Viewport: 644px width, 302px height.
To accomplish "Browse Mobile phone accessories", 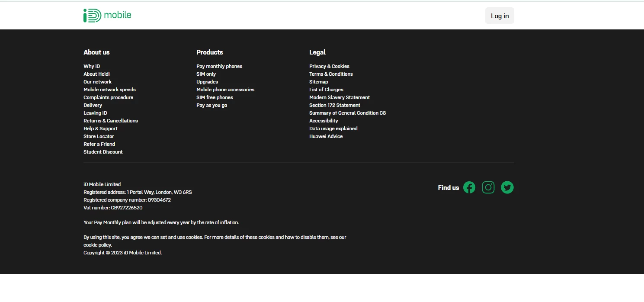I will point(225,90).
